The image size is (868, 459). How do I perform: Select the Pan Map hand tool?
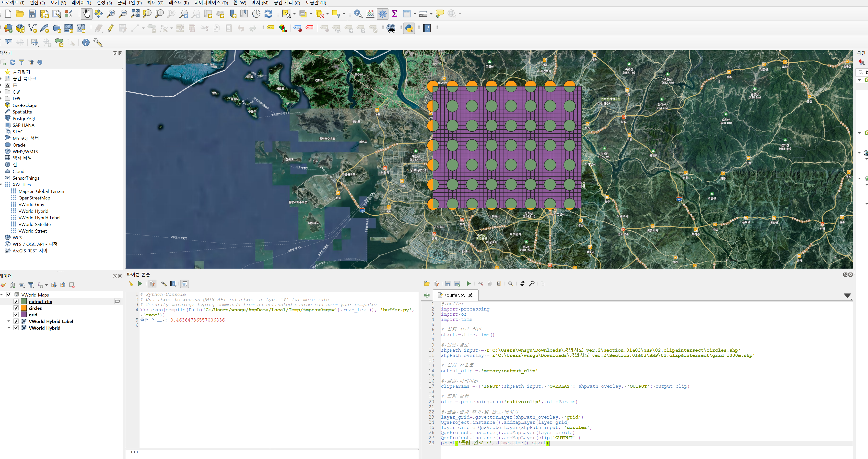click(x=86, y=14)
